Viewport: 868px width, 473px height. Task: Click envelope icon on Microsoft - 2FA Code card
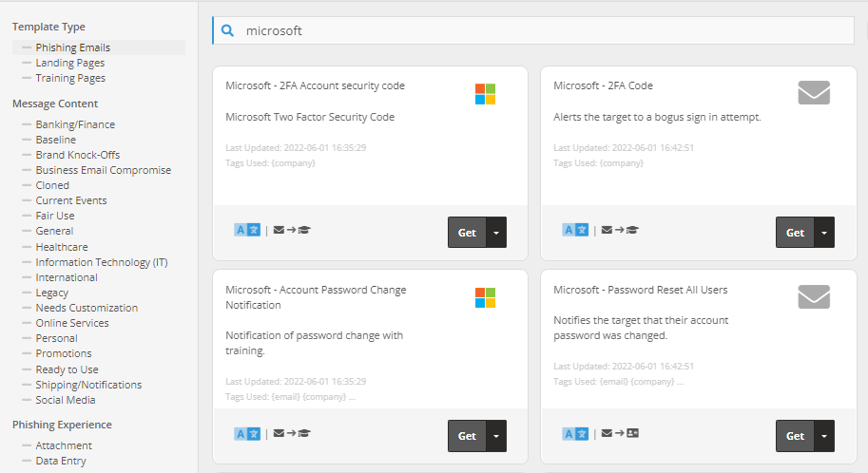coord(814,93)
